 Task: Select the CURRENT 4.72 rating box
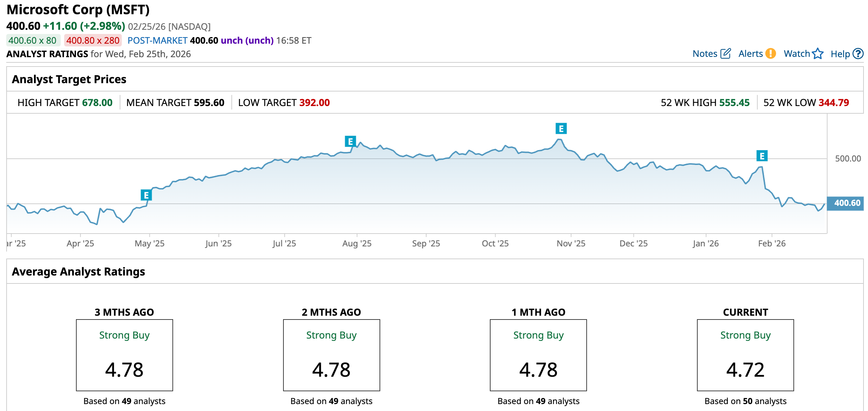[x=745, y=355]
